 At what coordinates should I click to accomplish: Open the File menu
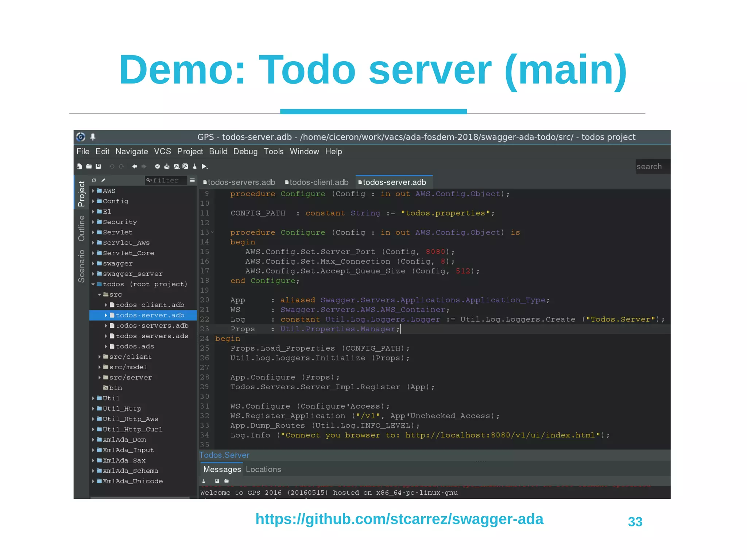[x=83, y=151]
